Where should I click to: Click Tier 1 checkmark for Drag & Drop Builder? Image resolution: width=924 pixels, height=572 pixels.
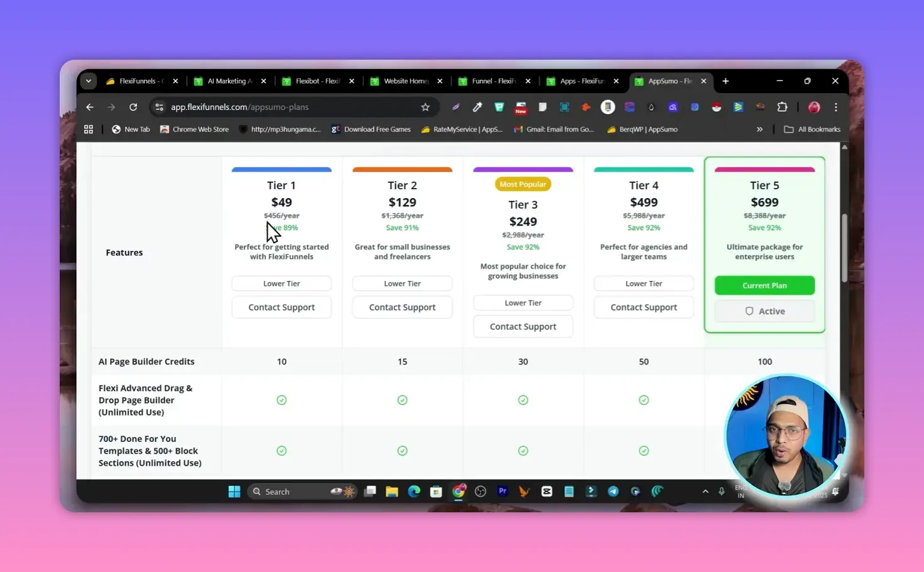pyautogui.click(x=281, y=400)
